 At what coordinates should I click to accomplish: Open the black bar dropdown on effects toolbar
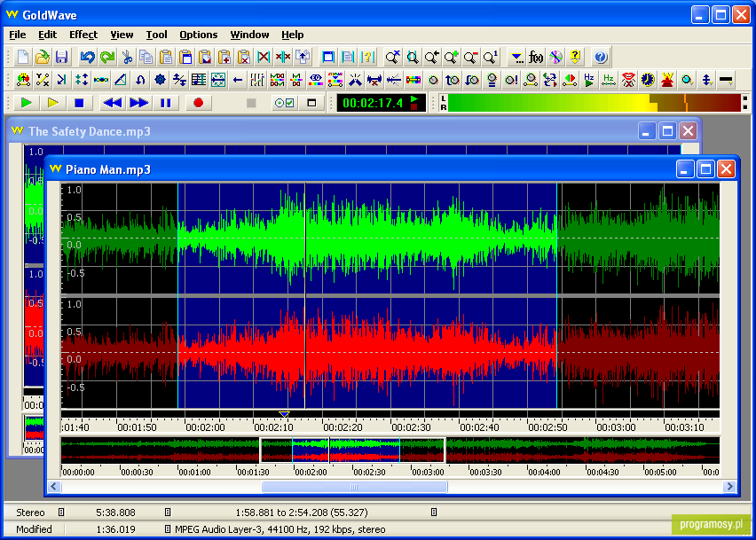point(726,80)
